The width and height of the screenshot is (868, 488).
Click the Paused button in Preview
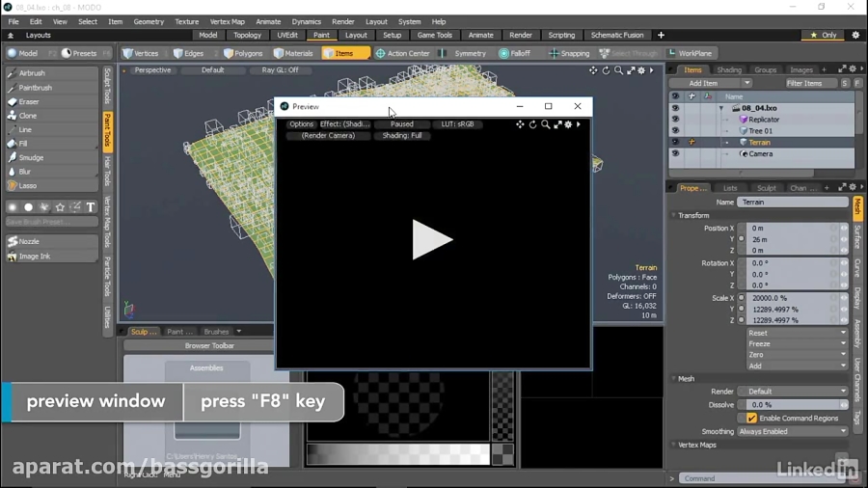(x=401, y=124)
